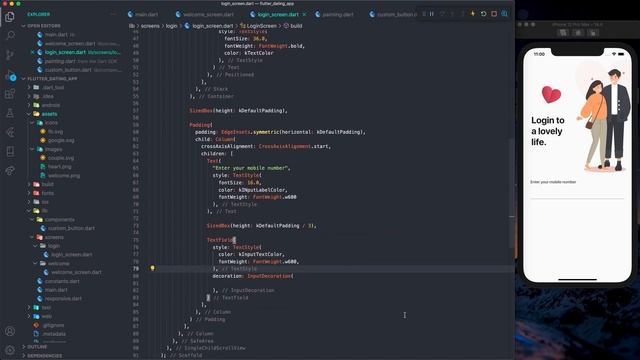Click the login breadcrumb segment
Screen dimensions: 640x360
171,26
